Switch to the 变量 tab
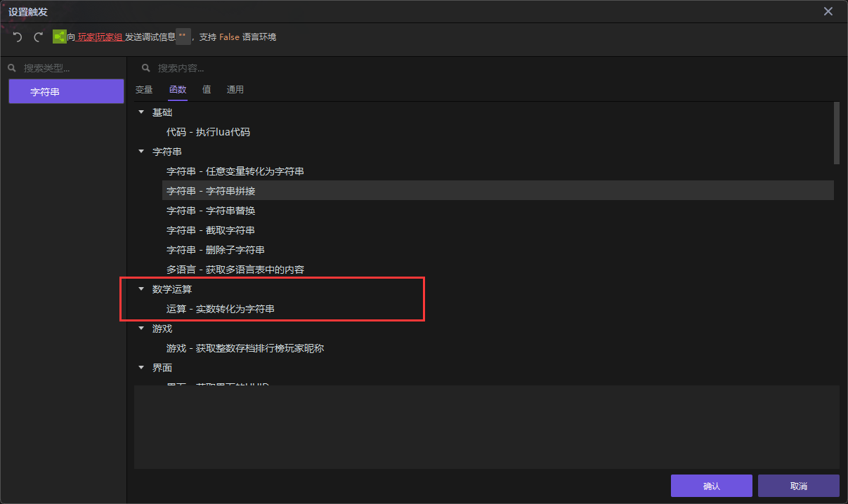Screen dimensions: 848x504 coord(144,90)
